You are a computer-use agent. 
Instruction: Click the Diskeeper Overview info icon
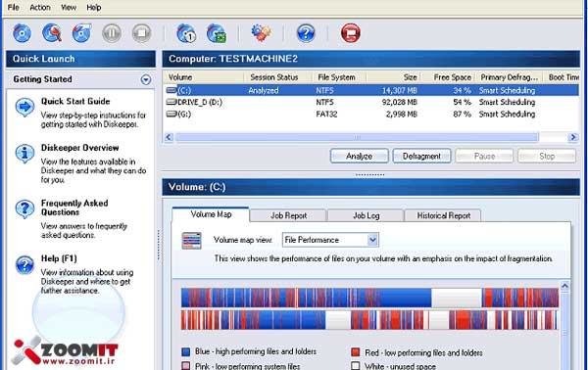24,153
